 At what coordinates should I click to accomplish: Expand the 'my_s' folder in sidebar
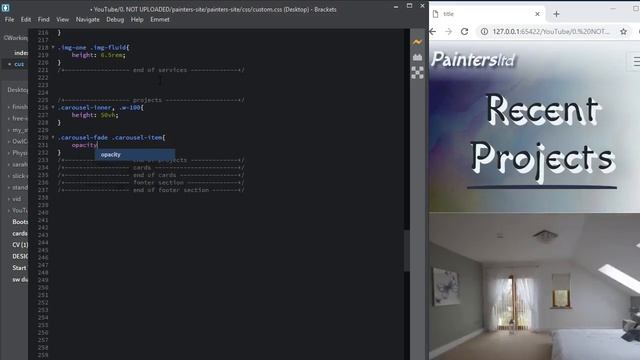[x=9, y=130]
